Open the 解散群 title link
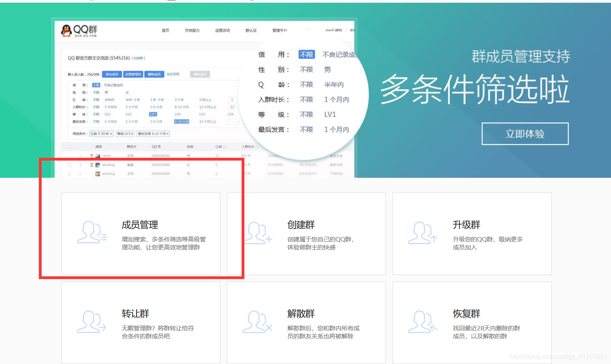 point(301,314)
